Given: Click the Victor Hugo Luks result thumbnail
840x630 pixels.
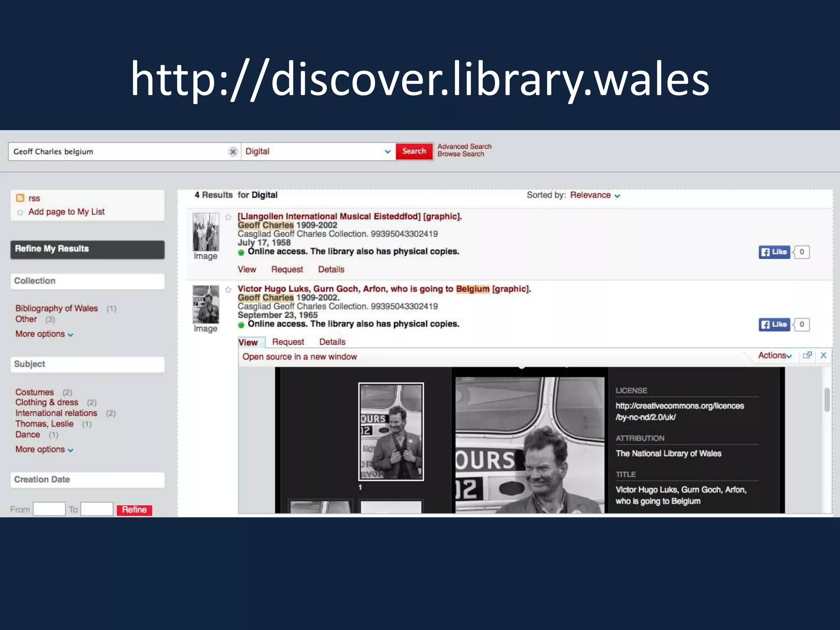Looking at the screenshot, I should 206,304.
